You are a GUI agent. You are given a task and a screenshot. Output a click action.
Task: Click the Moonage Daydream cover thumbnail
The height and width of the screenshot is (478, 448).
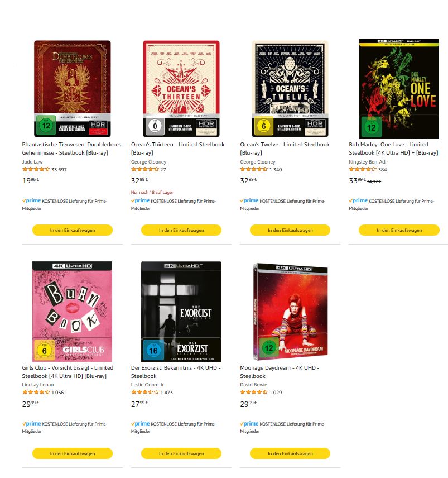(290, 312)
